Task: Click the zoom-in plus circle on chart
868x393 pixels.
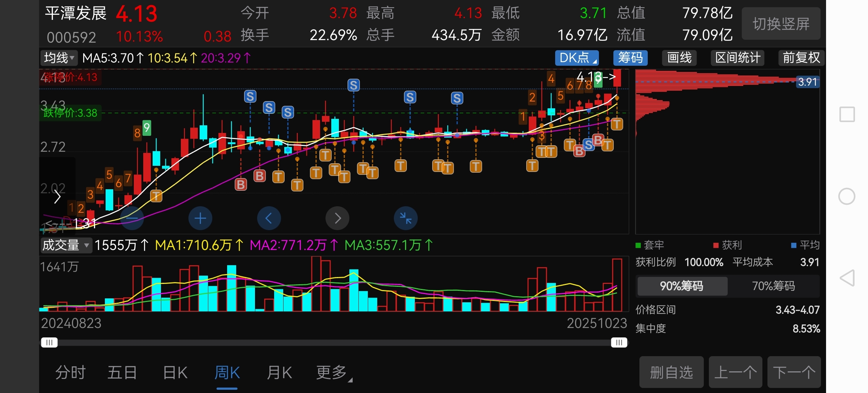Action: [x=200, y=218]
